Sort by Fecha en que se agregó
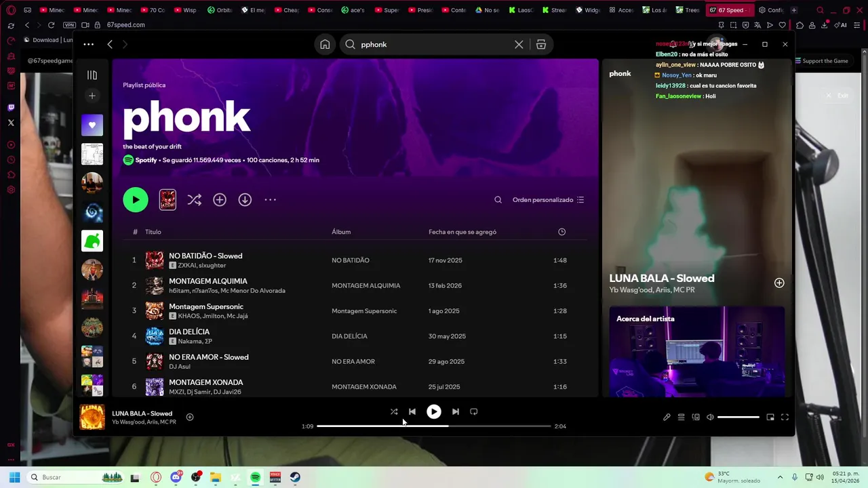 [462, 232]
